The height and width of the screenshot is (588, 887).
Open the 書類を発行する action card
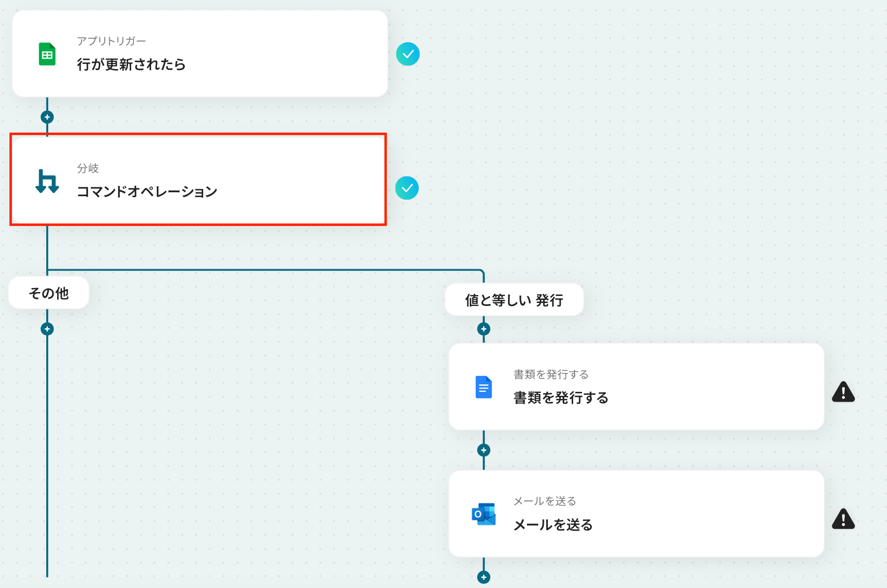[637, 387]
